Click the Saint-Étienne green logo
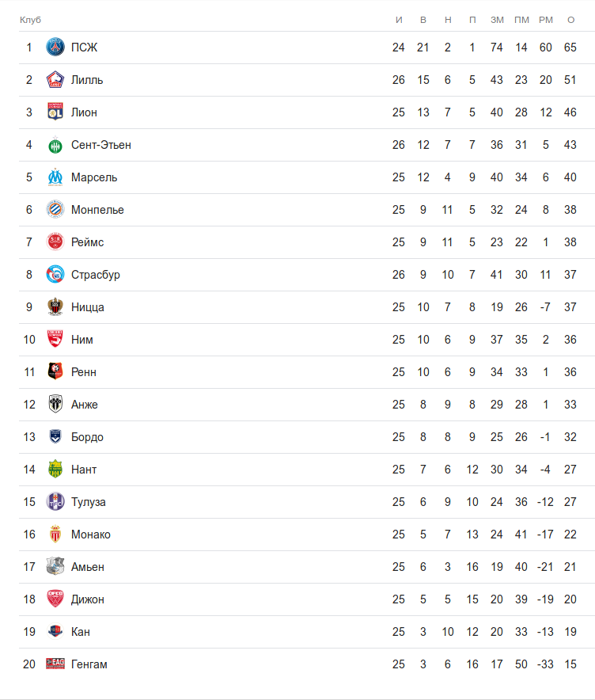This screenshot has height=700, width=595. (x=55, y=145)
